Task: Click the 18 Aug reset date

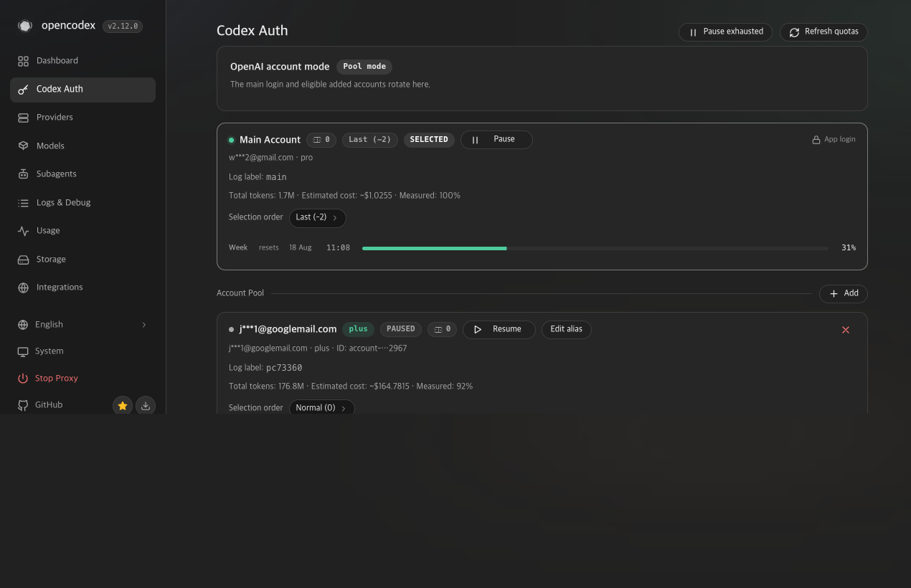Action: click(x=300, y=248)
